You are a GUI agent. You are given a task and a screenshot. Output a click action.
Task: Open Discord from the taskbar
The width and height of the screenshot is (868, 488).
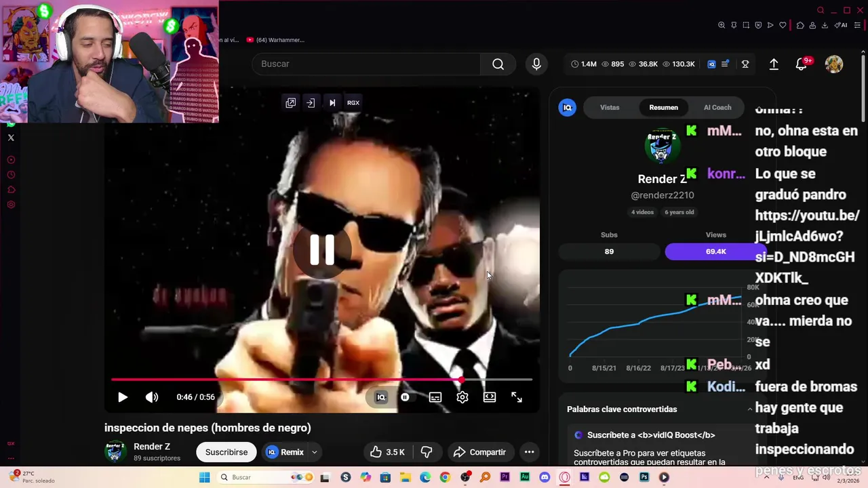pyautogui.click(x=545, y=477)
